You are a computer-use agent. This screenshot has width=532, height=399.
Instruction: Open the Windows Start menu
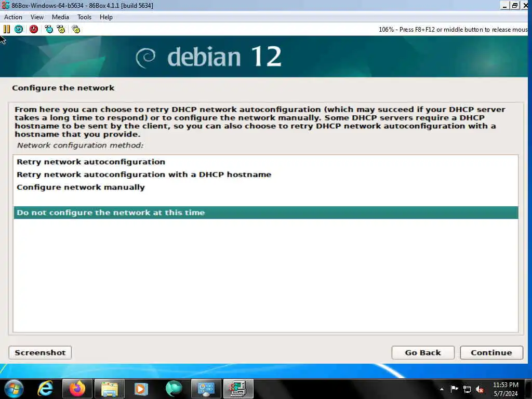[14, 389]
